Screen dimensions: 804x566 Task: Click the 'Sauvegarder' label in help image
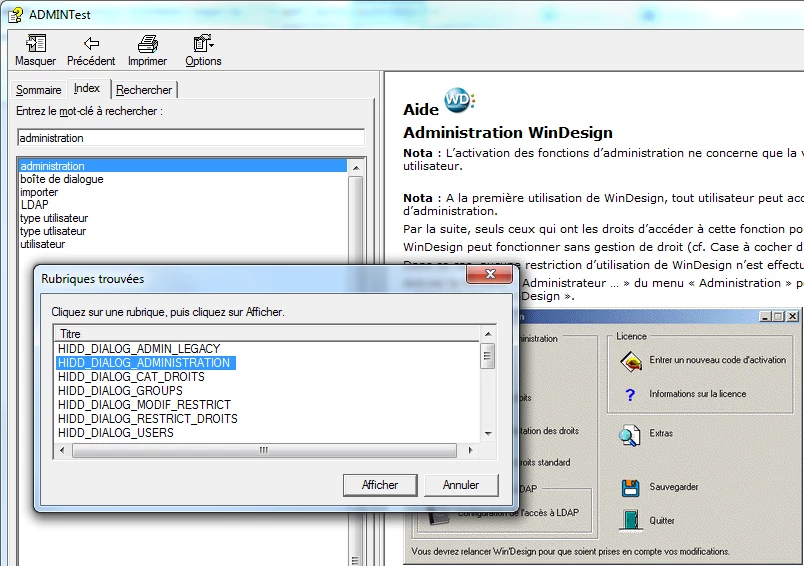(673, 487)
